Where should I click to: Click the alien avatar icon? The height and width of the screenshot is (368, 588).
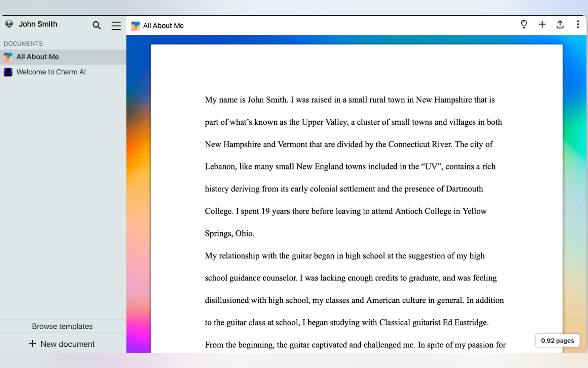[9, 24]
